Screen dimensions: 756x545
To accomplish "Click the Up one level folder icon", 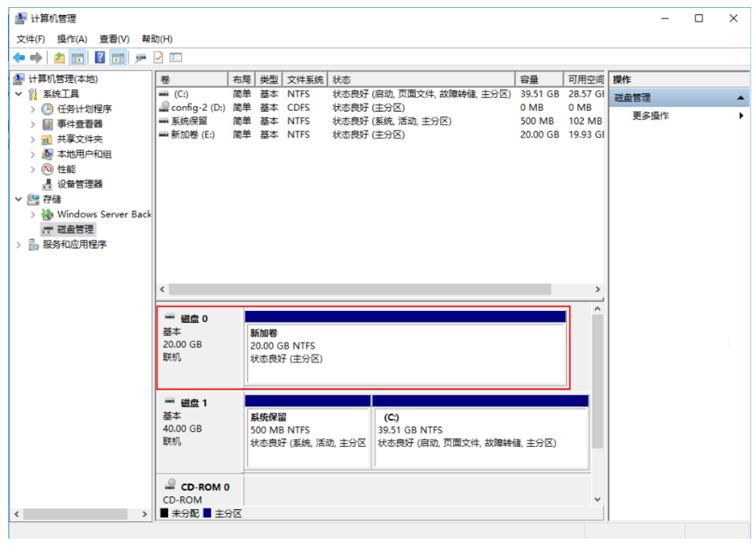I will point(59,58).
